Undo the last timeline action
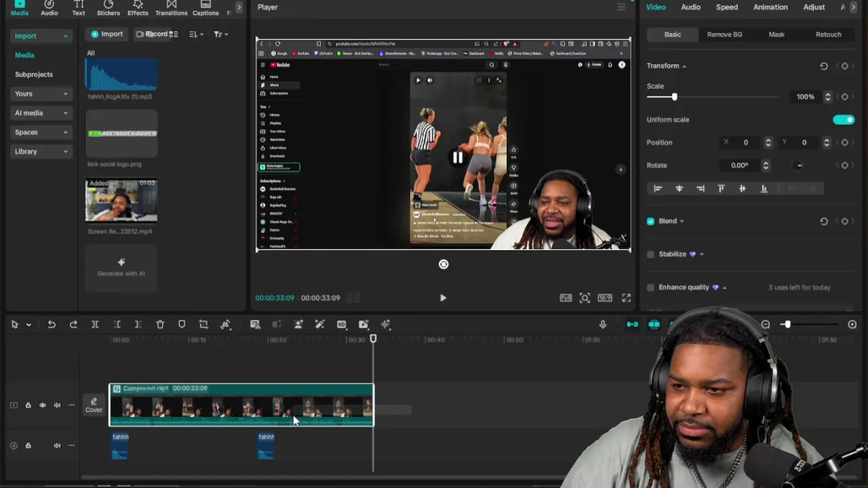This screenshot has height=488, width=868. pyautogui.click(x=52, y=325)
